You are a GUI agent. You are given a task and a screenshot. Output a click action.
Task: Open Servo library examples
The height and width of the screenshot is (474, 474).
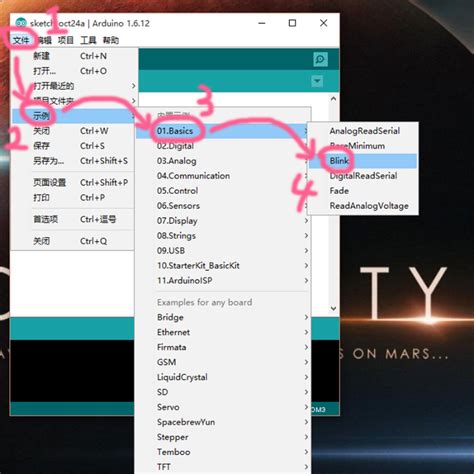coord(223,407)
